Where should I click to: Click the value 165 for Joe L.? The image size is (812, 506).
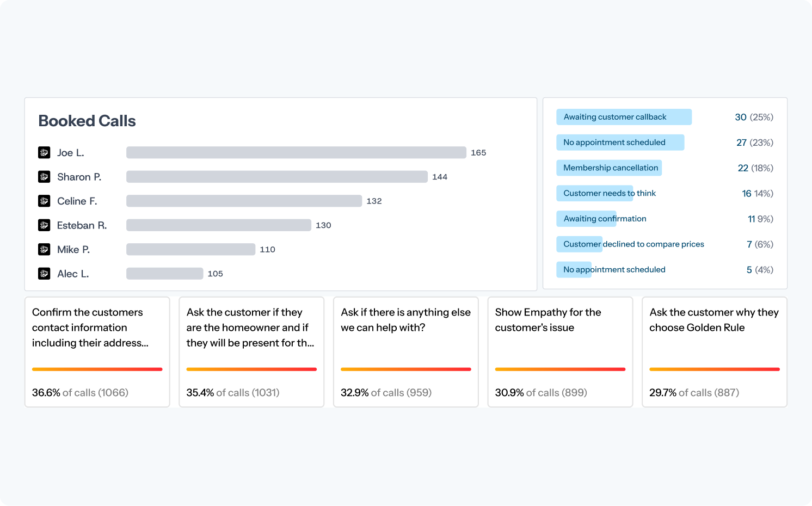(478, 153)
